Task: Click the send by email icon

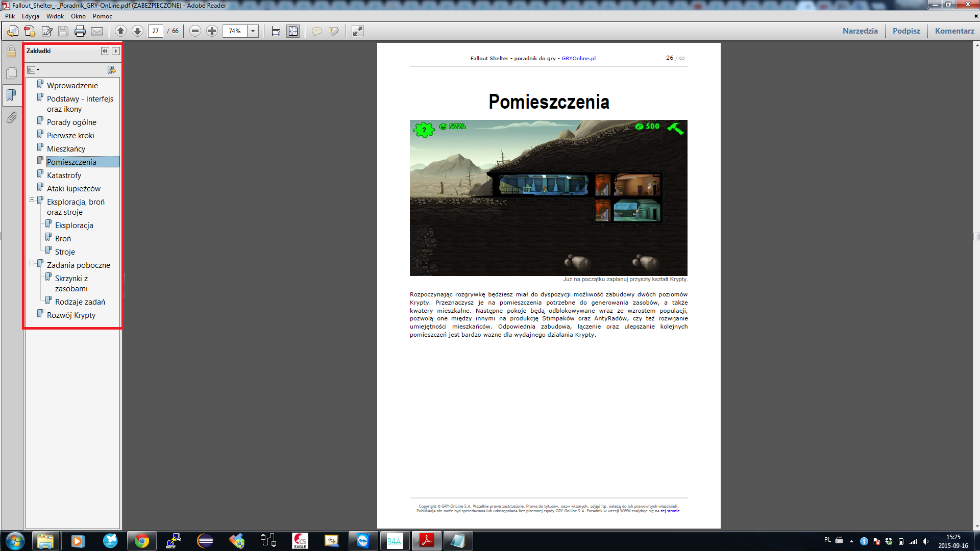Action: 97,31
